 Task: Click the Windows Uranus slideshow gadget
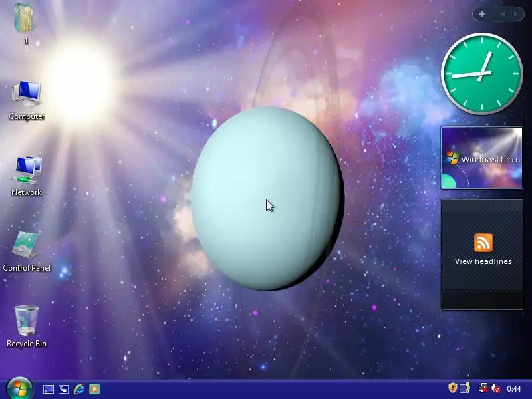click(x=481, y=158)
